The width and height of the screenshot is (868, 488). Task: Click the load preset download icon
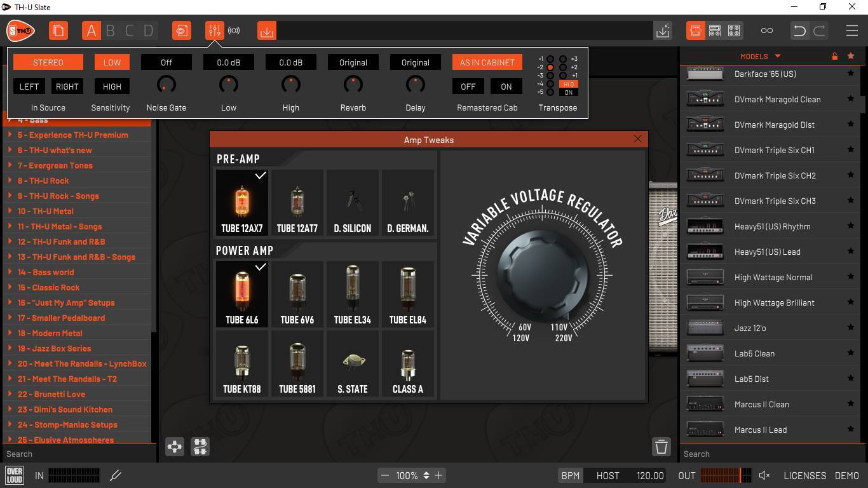point(267,30)
